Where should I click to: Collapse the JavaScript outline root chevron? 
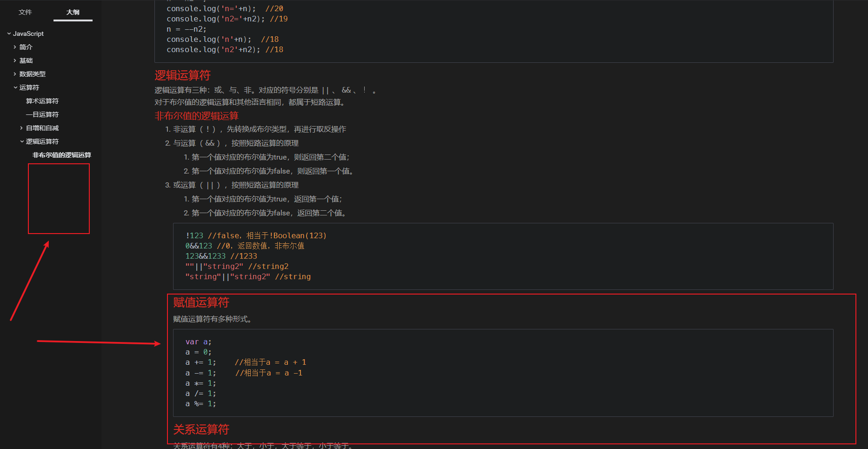9,34
